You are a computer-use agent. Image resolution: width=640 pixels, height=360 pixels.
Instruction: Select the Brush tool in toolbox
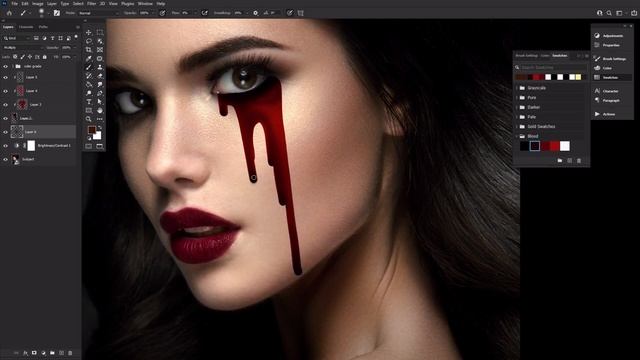point(89,67)
